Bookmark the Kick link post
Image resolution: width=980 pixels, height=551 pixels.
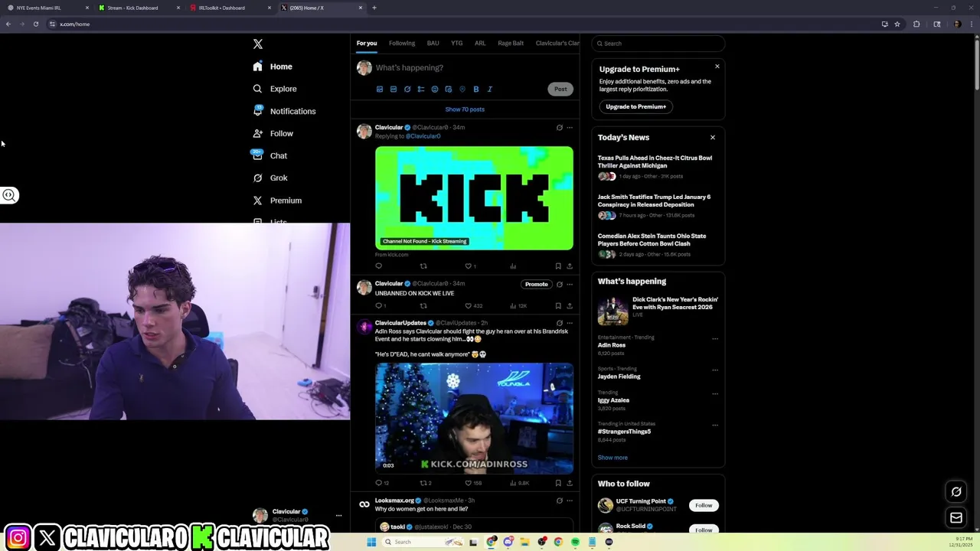pos(558,266)
